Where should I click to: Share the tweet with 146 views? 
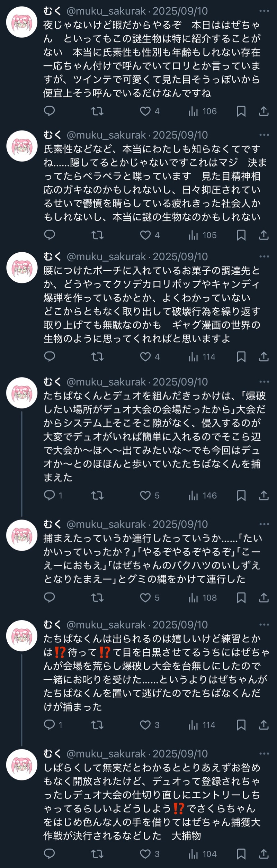point(264,496)
